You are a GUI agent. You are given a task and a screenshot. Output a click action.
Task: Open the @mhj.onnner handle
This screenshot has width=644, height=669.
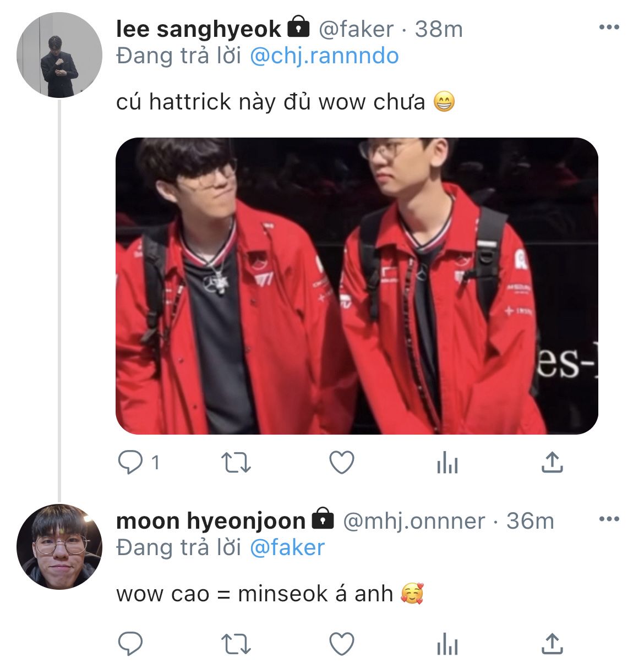click(x=414, y=520)
